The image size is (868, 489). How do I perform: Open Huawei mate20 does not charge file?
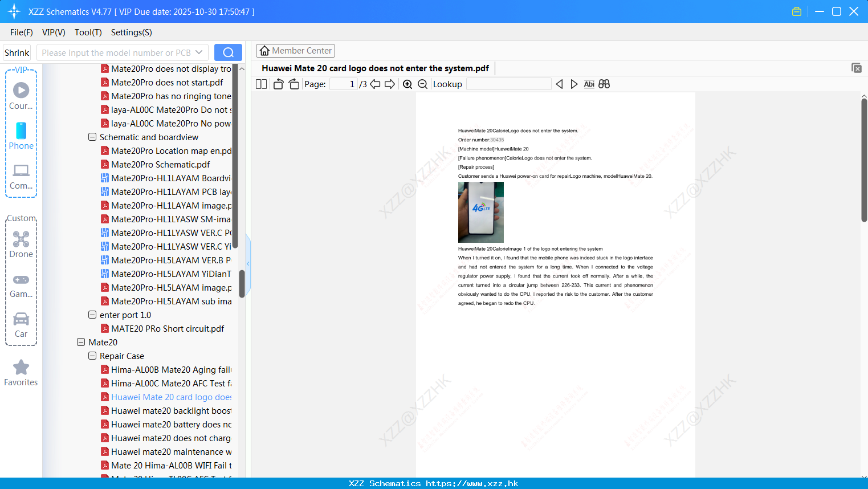pos(166,438)
